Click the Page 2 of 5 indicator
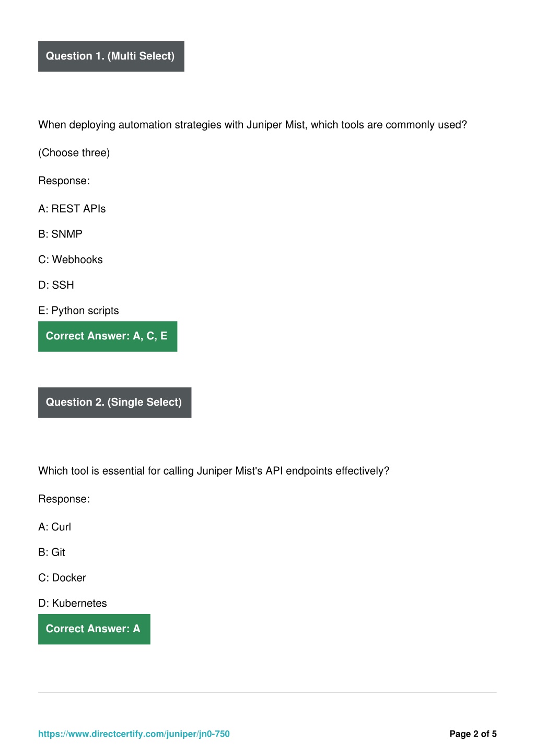Screen dimensions: 535x756 point(473,734)
